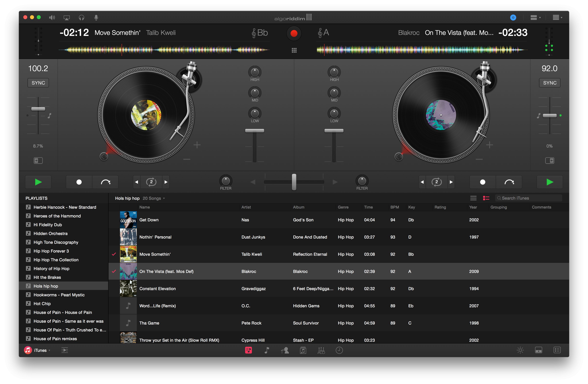Sort the track list by the Key column

click(412, 207)
